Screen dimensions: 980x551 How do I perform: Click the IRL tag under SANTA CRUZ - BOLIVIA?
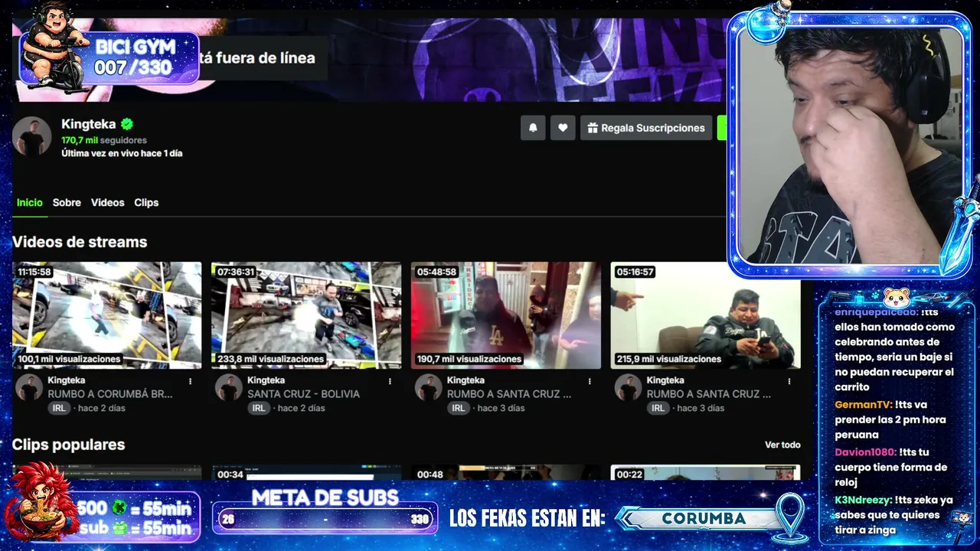259,409
